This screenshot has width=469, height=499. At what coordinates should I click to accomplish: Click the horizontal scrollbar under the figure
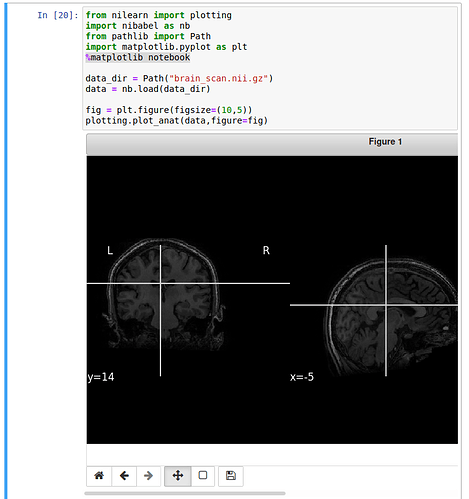[185, 493]
